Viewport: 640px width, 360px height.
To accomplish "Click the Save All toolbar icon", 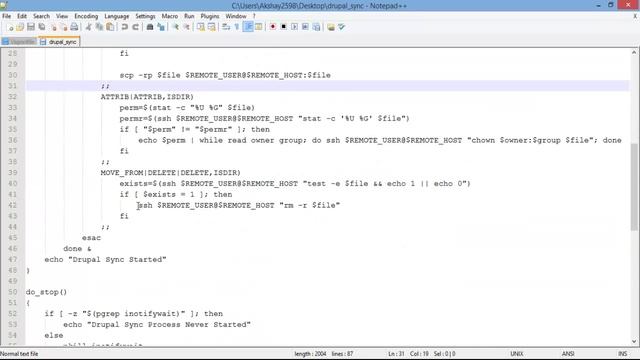I will click(x=42, y=27).
